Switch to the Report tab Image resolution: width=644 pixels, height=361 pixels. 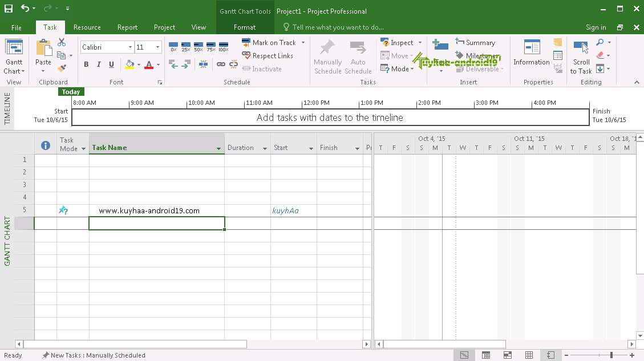click(x=127, y=27)
